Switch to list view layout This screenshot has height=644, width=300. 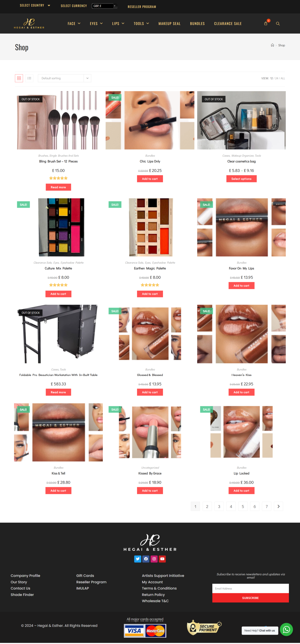tap(29, 78)
